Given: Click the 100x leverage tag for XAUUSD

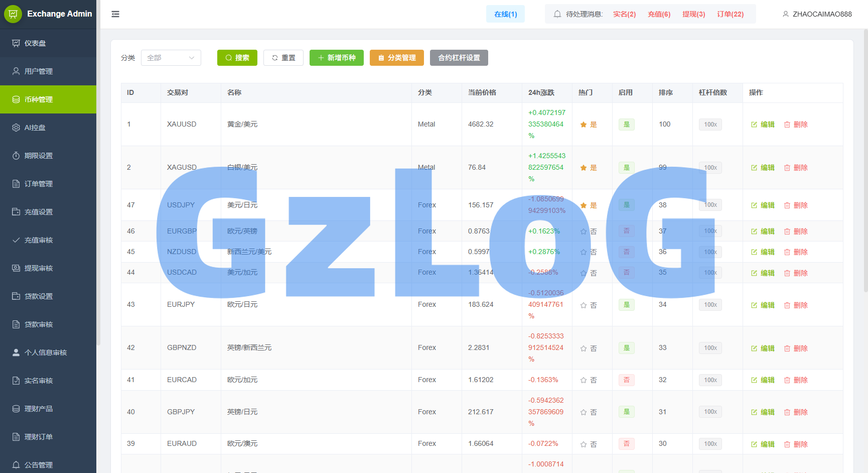Looking at the screenshot, I should coord(710,125).
